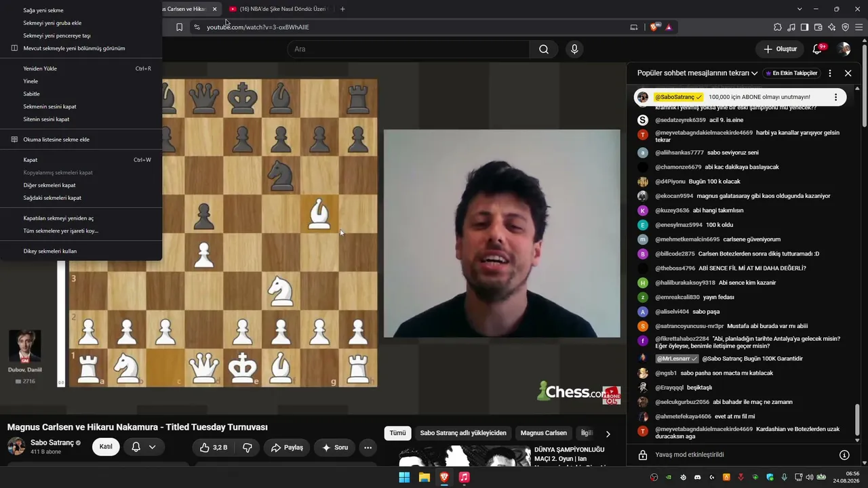
Task: Bookmark this page in the address bar
Action: (x=179, y=27)
